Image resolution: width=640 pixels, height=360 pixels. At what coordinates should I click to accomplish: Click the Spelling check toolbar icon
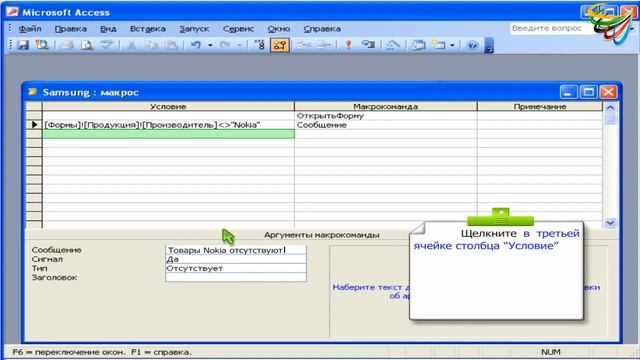coord(107,45)
